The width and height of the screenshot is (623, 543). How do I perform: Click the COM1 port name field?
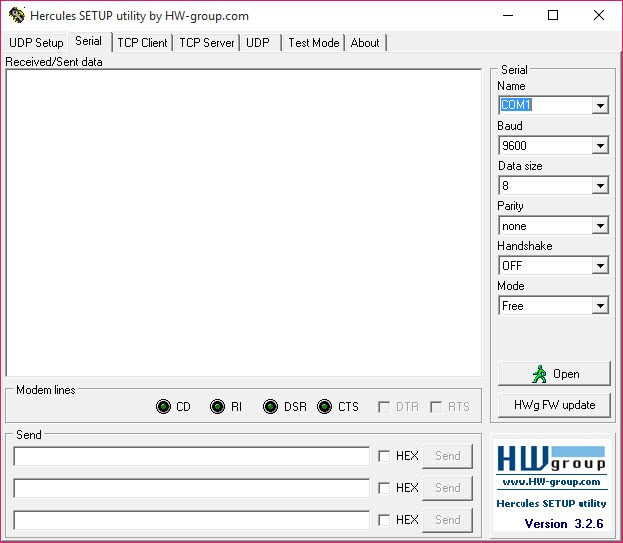pos(545,105)
